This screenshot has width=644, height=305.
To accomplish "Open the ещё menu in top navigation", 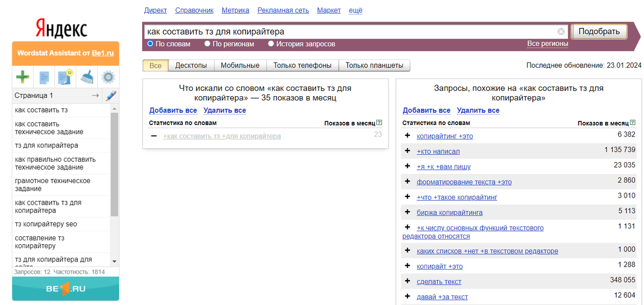I will point(356,10).
